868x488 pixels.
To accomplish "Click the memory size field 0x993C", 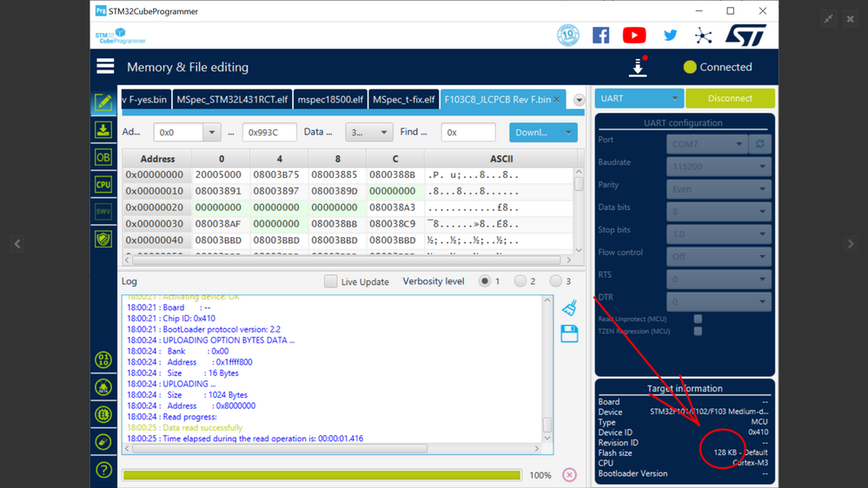I will coord(269,132).
